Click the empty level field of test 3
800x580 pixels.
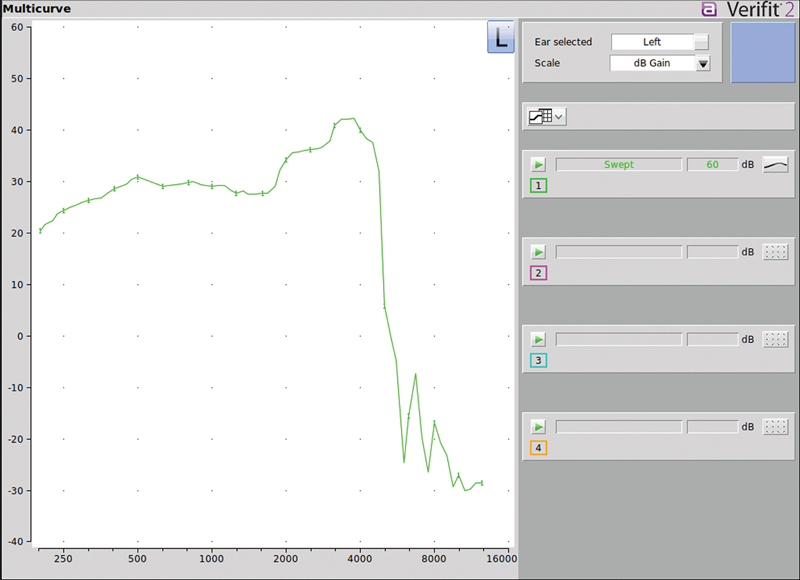click(712, 339)
